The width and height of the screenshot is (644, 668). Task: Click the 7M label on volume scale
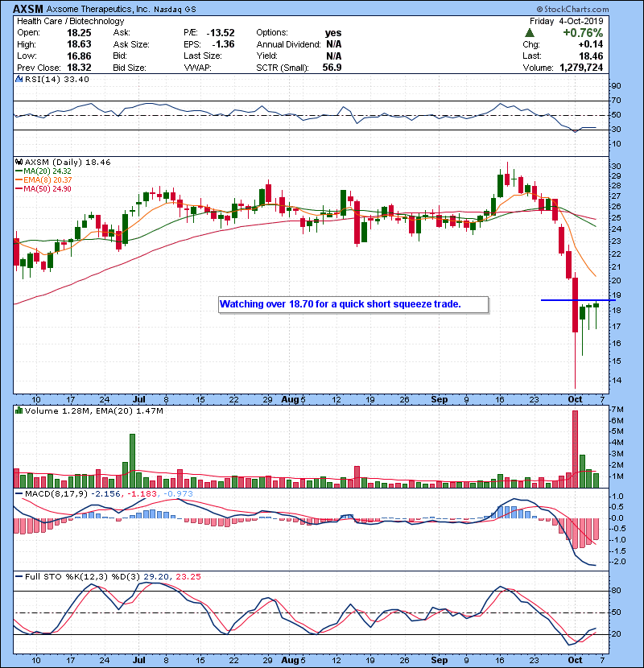point(617,410)
